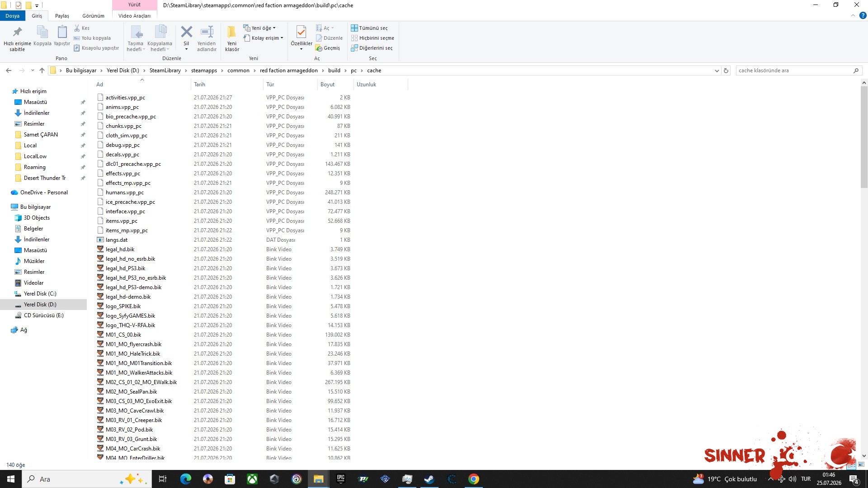Click the Kopyala ribbon icon
Image resolution: width=868 pixels, height=488 pixels.
(x=42, y=36)
